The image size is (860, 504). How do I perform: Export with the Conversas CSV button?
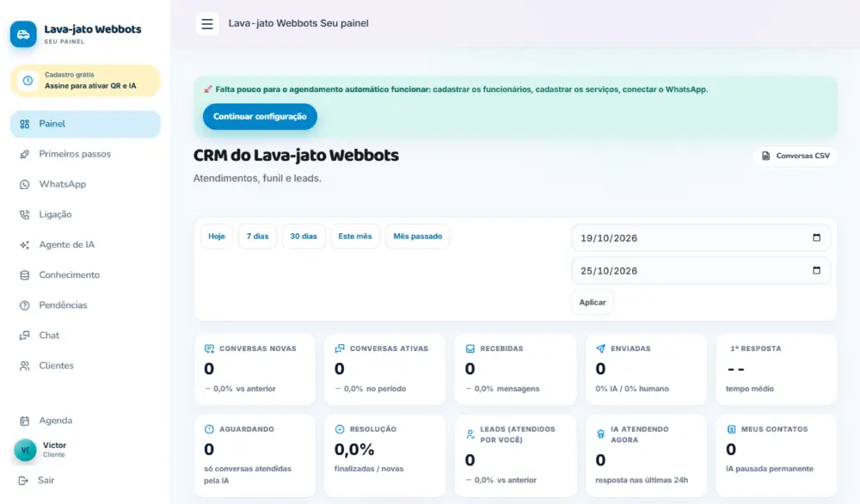795,156
